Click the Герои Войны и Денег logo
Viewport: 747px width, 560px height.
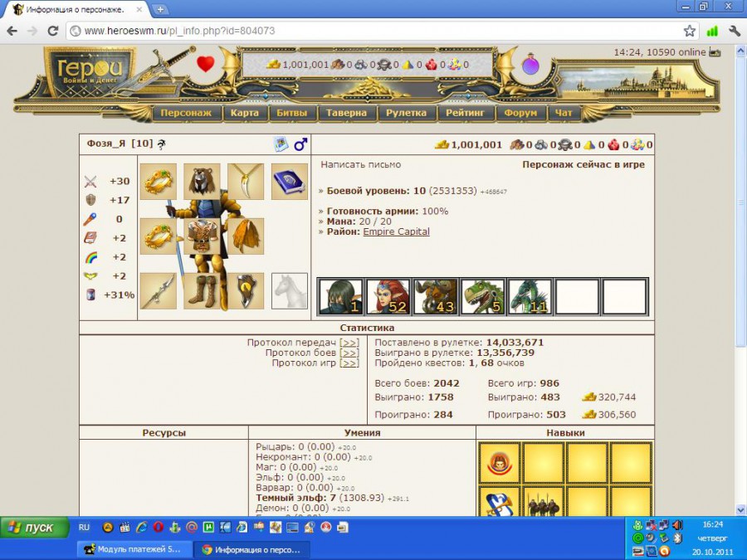89,71
